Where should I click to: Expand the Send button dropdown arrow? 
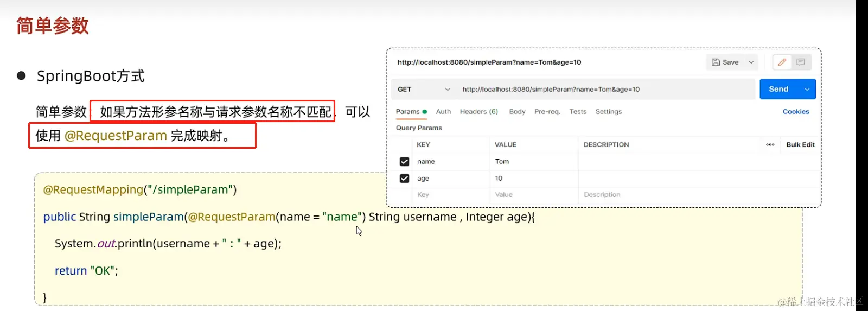coord(807,89)
